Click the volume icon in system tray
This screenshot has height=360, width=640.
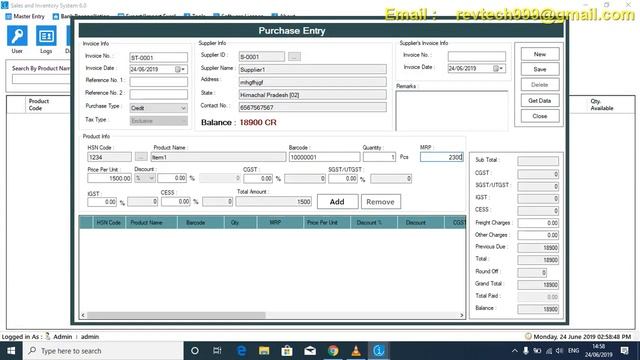click(560, 351)
